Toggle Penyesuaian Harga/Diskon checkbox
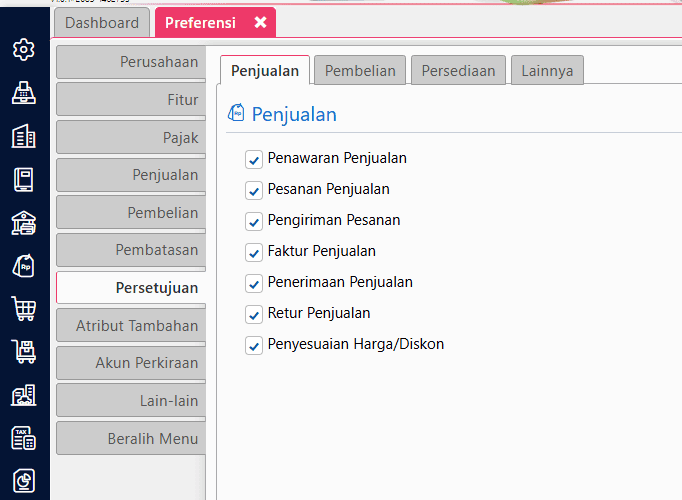The height and width of the screenshot is (500, 682). pyautogui.click(x=254, y=345)
